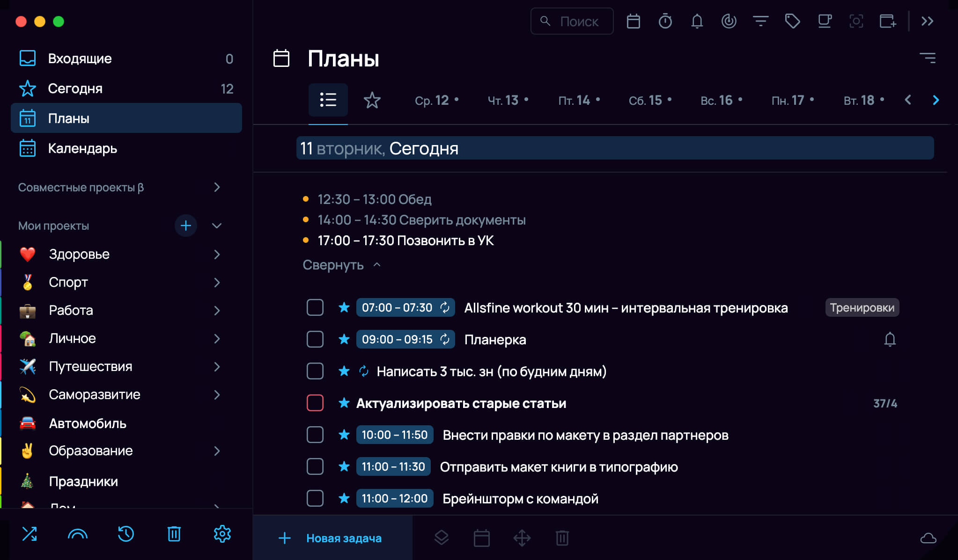Click the cloud sync icon
The image size is (958, 560).
928,538
